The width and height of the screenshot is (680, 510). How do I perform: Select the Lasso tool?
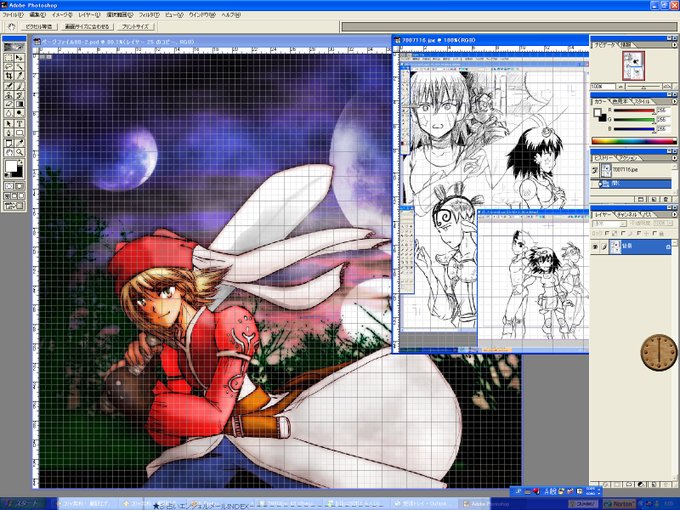click(x=9, y=67)
